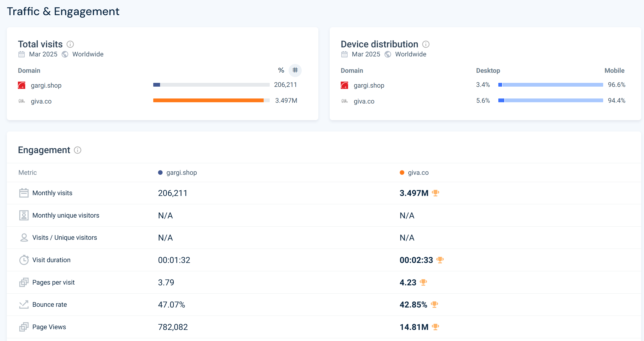The width and height of the screenshot is (644, 341).
Task: Click trophy icon beside 3.497M monthly visits
Action: (435, 193)
